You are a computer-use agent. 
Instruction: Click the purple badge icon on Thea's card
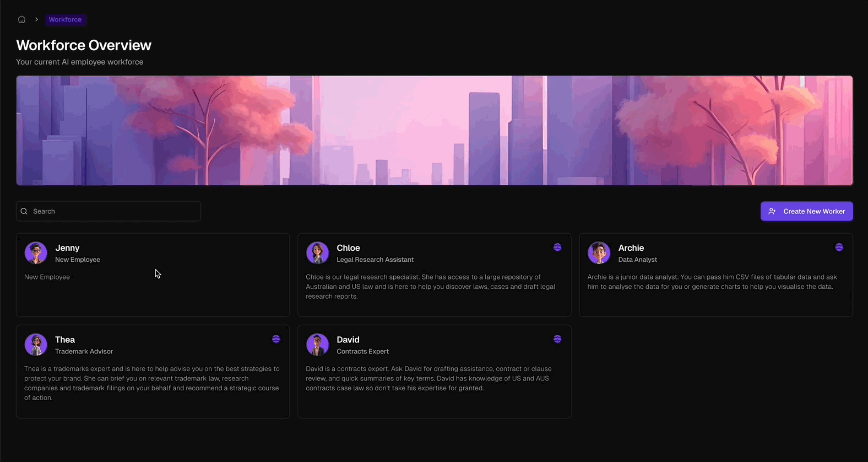tap(276, 339)
